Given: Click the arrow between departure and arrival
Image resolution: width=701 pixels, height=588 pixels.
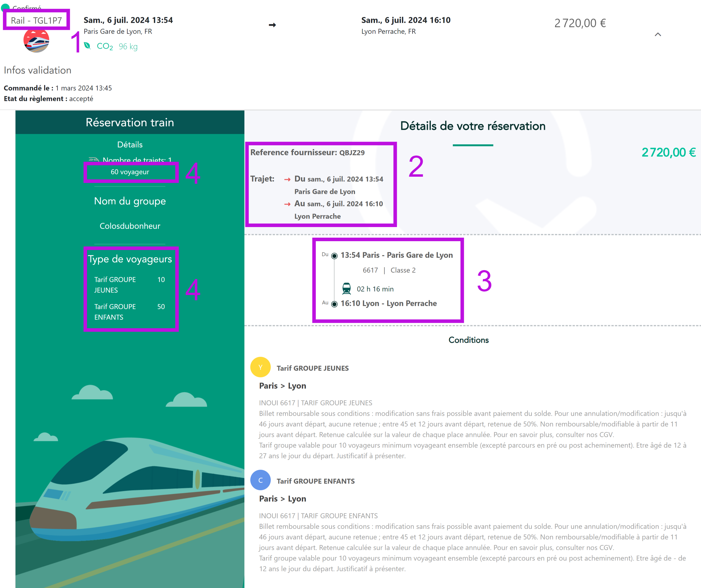Looking at the screenshot, I should click(x=272, y=25).
